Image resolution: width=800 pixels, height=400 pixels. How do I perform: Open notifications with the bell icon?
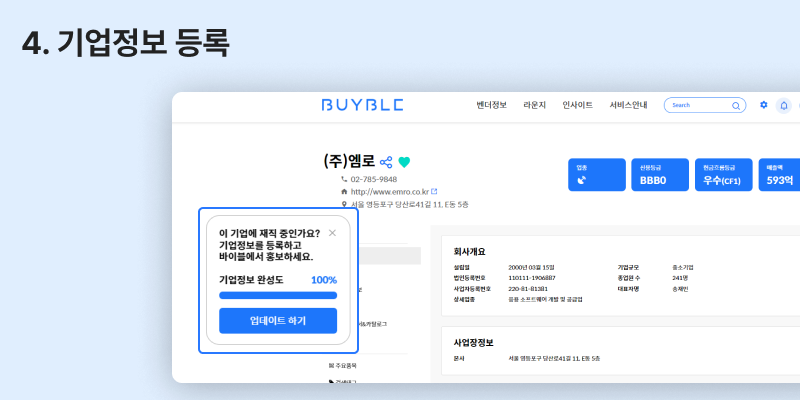point(784,105)
